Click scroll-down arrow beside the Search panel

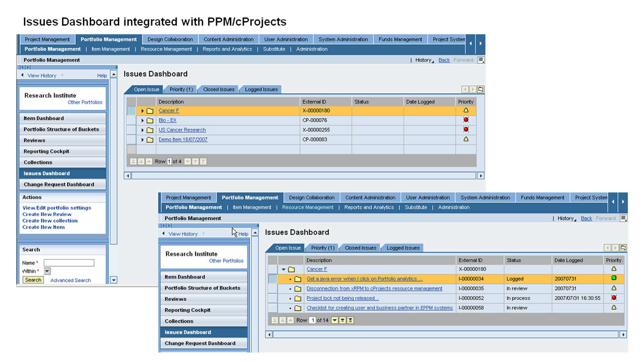coord(114,280)
